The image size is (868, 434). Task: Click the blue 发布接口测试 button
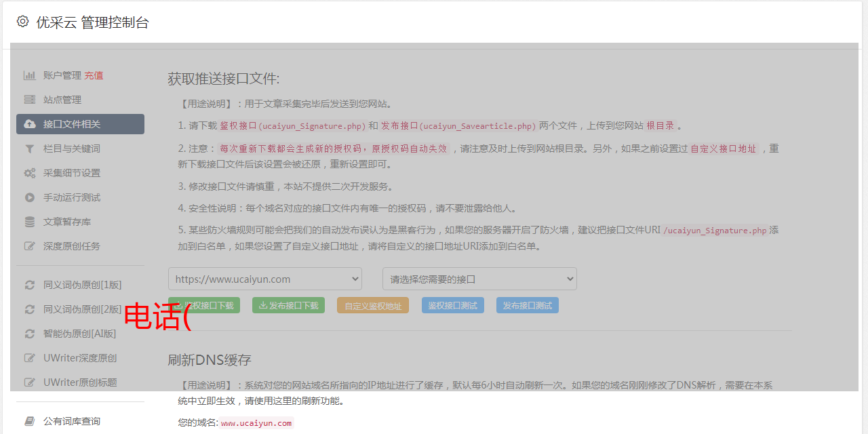tap(528, 305)
